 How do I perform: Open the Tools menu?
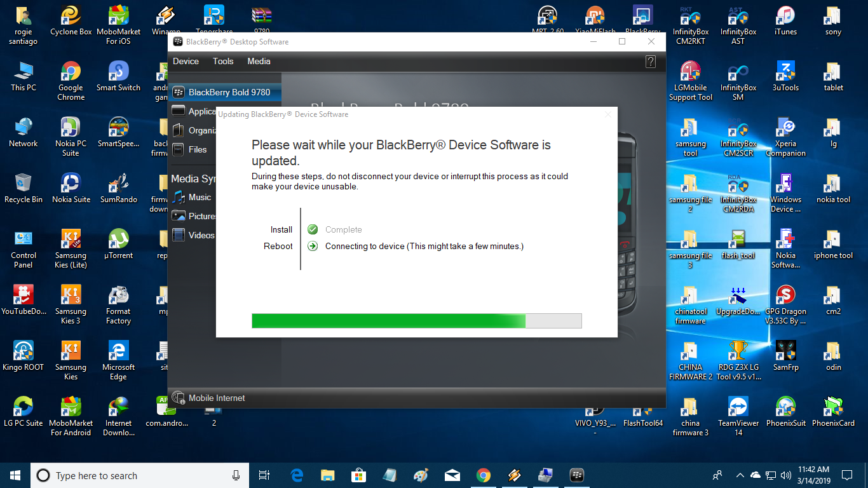pyautogui.click(x=223, y=61)
